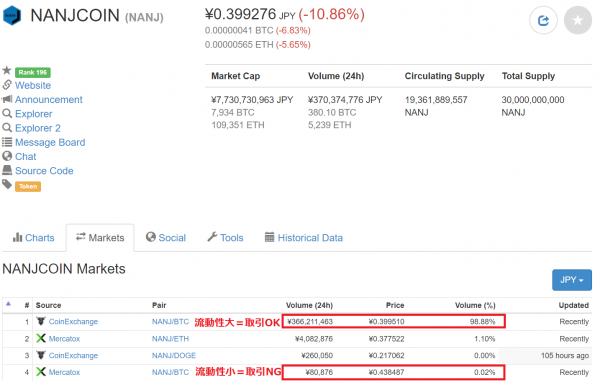Sort markets by the # column
The height and width of the screenshot is (390, 600).
27,305
